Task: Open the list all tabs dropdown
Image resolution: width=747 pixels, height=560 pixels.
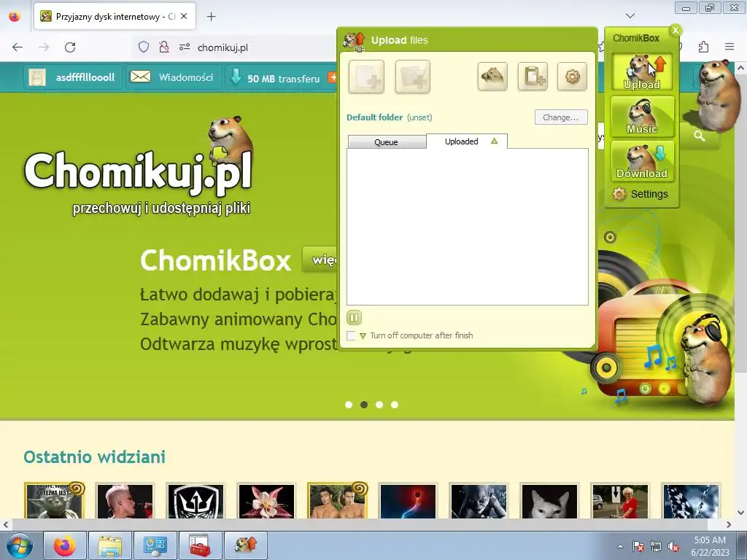Action: click(630, 16)
